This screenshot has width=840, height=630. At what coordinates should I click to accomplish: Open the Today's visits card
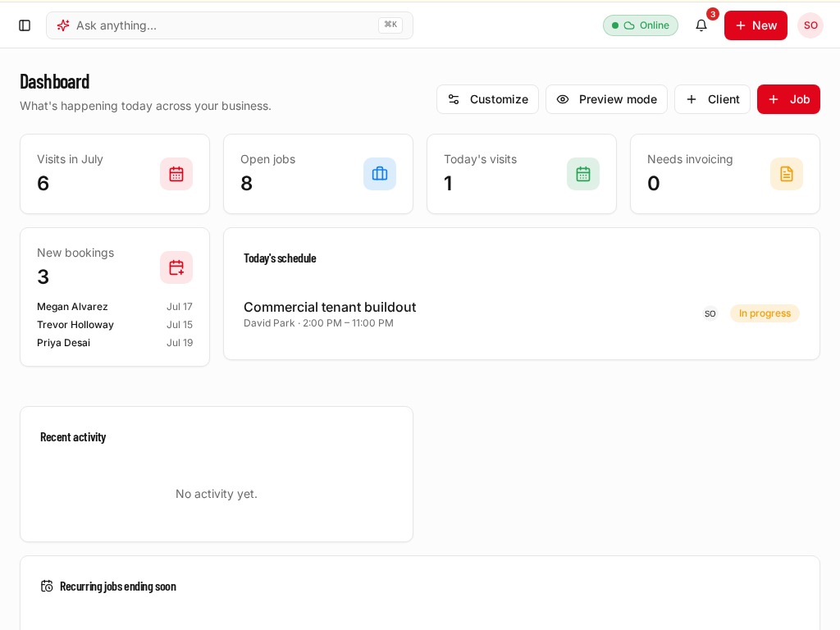click(x=522, y=174)
